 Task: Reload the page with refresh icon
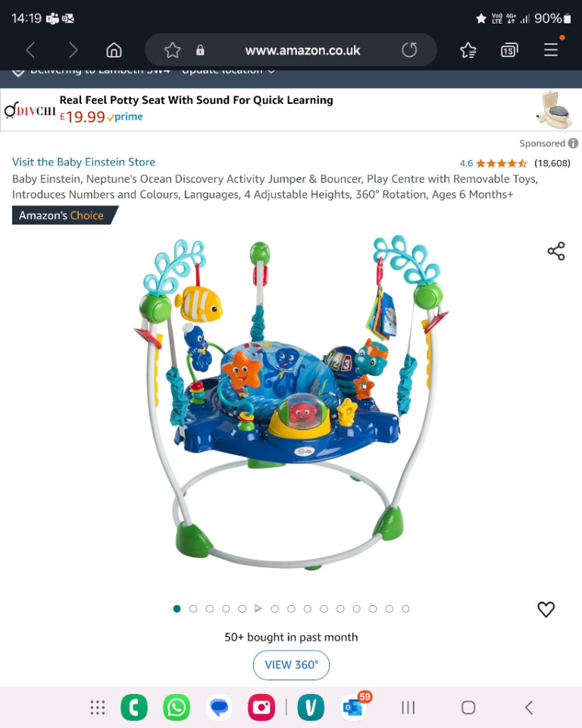(409, 50)
